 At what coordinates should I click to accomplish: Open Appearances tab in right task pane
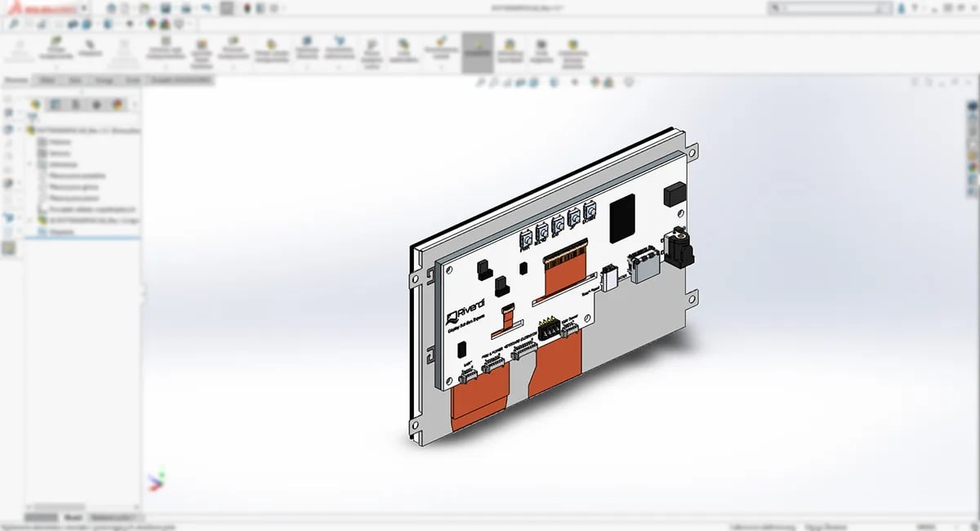(973, 167)
